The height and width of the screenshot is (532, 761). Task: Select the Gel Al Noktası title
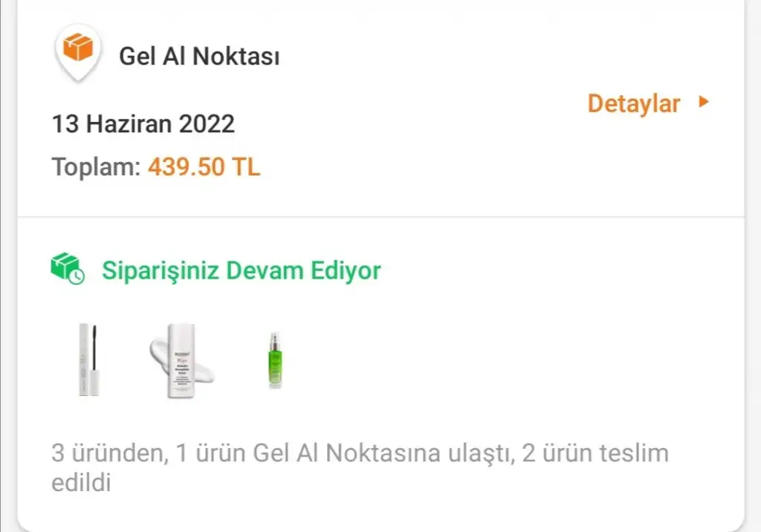click(x=199, y=56)
